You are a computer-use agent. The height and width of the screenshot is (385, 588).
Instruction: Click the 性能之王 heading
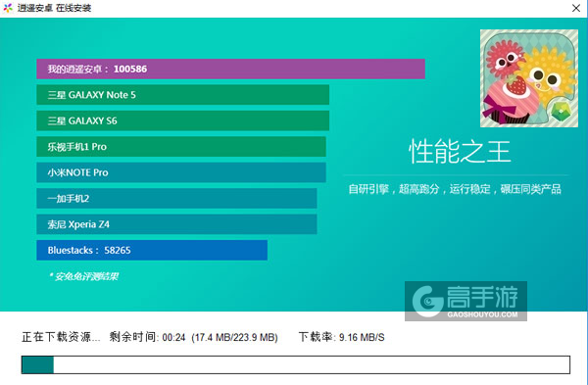[x=460, y=152]
